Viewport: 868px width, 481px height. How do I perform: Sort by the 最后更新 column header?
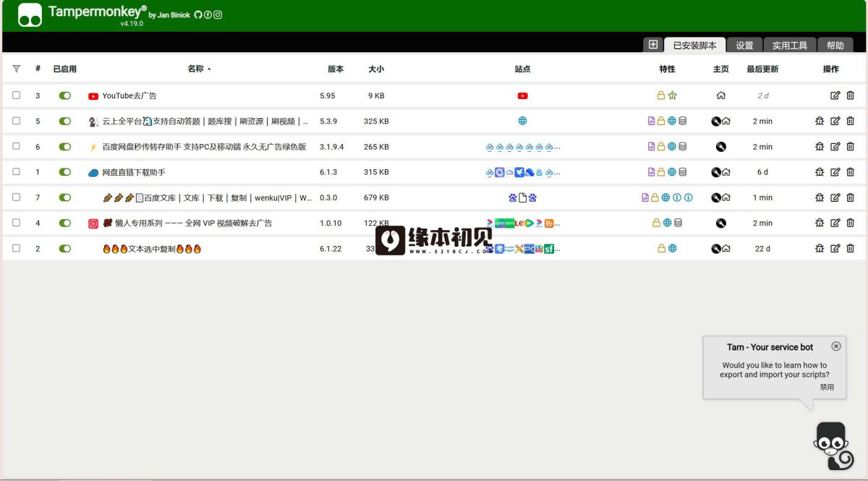tap(762, 69)
